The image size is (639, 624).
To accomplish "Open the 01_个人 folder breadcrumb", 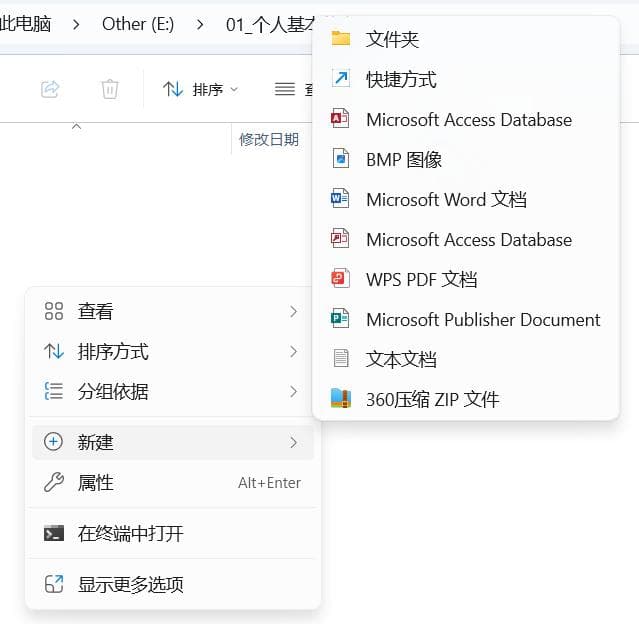I will (x=270, y=25).
